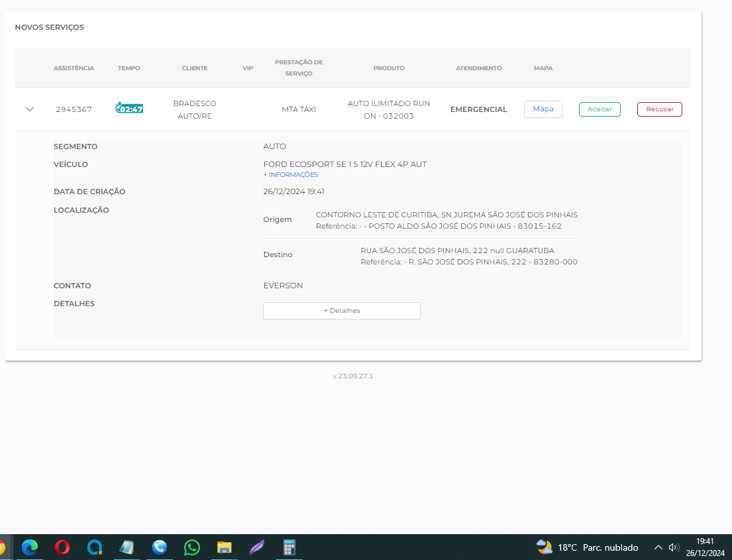The image size is (732, 560).
Task: Click the volume speaker icon
Action: pyautogui.click(x=674, y=547)
